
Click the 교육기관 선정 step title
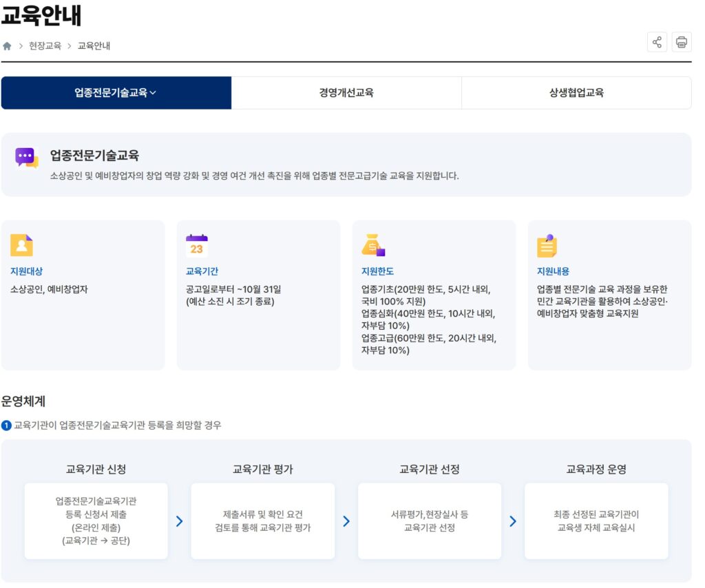point(430,469)
